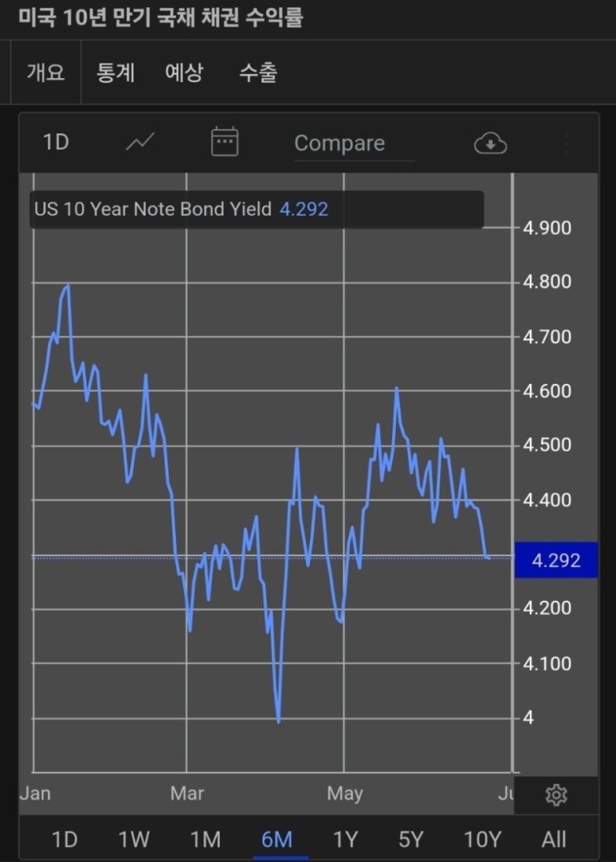This screenshot has height=862, width=616.
Task: Show All historical data range
Action: click(554, 840)
